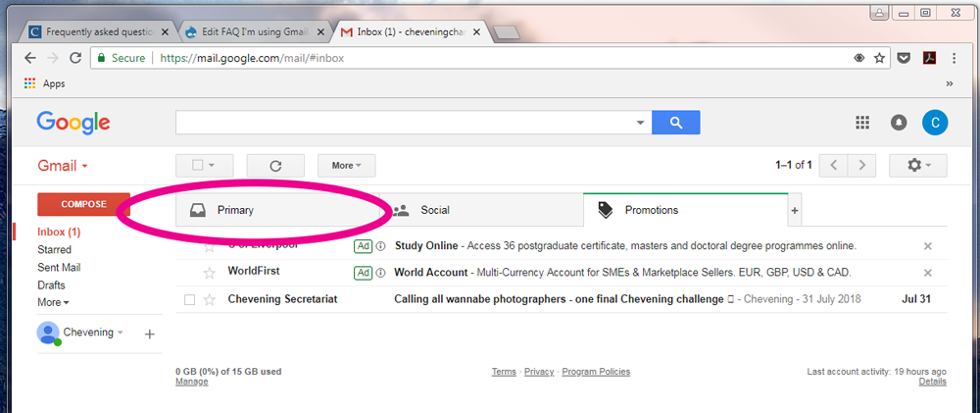
Task: Click info icon beside Study Online ad
Action: coord(380,246)
